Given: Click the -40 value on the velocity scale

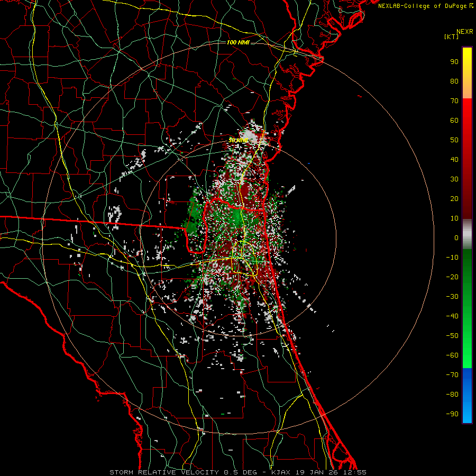Looking at the screenshot, I should coord(452,316).
